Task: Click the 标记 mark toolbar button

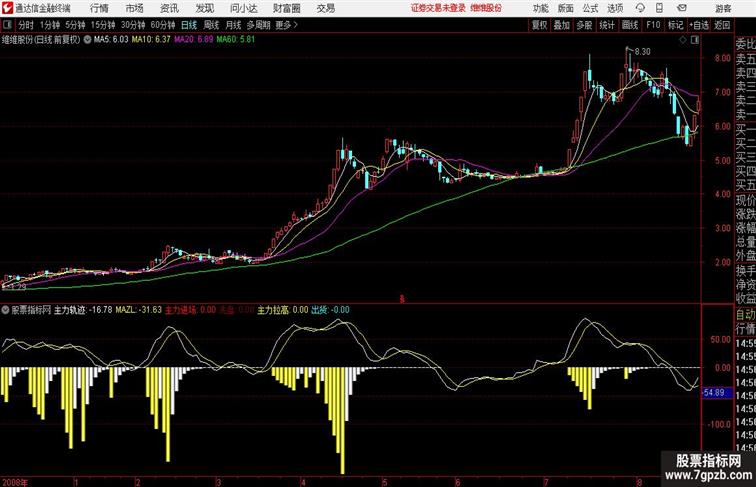Action: (x=675, y=25)
